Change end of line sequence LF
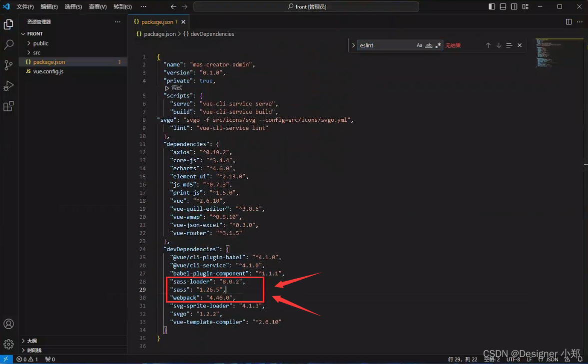The width and height of the screenshot is (588, 364). [529, 359]
